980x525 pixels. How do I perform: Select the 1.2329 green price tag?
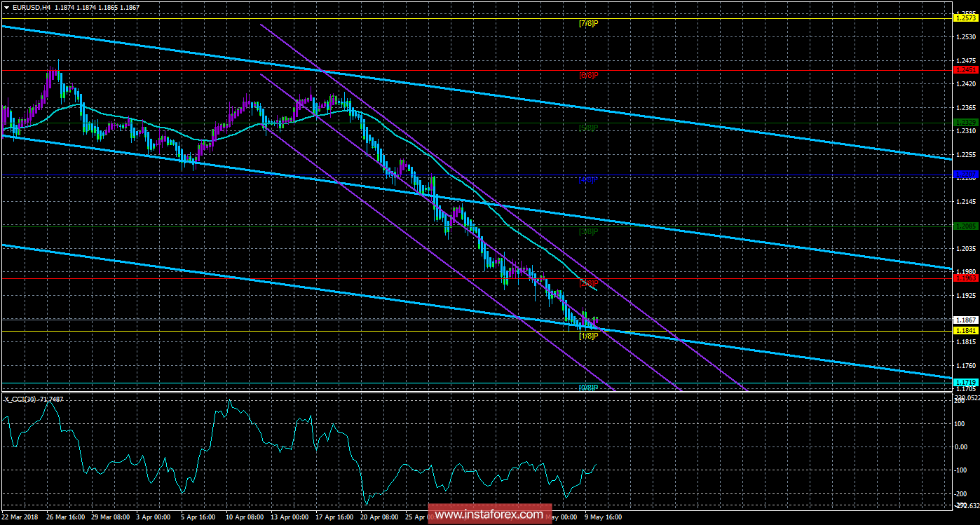965,122
